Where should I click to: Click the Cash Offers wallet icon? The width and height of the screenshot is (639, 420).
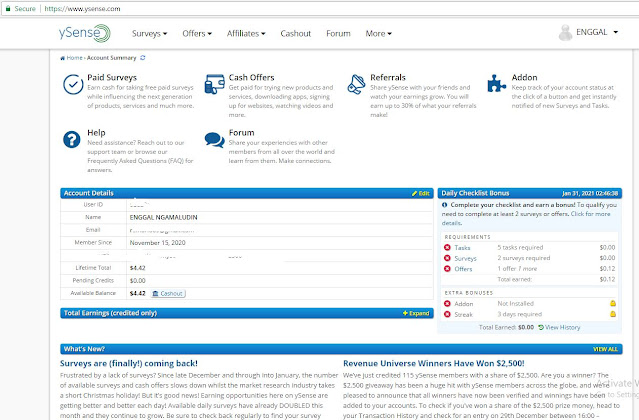click(x=214, y=84)
